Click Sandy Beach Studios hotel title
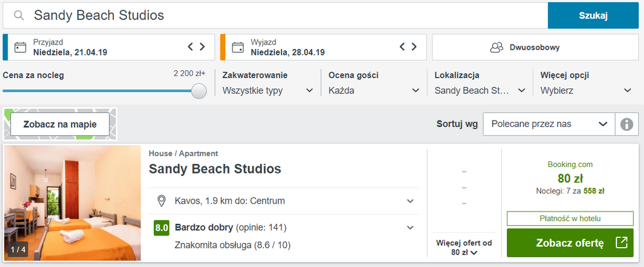Viewport: 644px width, 267px height. pos(215,169)
